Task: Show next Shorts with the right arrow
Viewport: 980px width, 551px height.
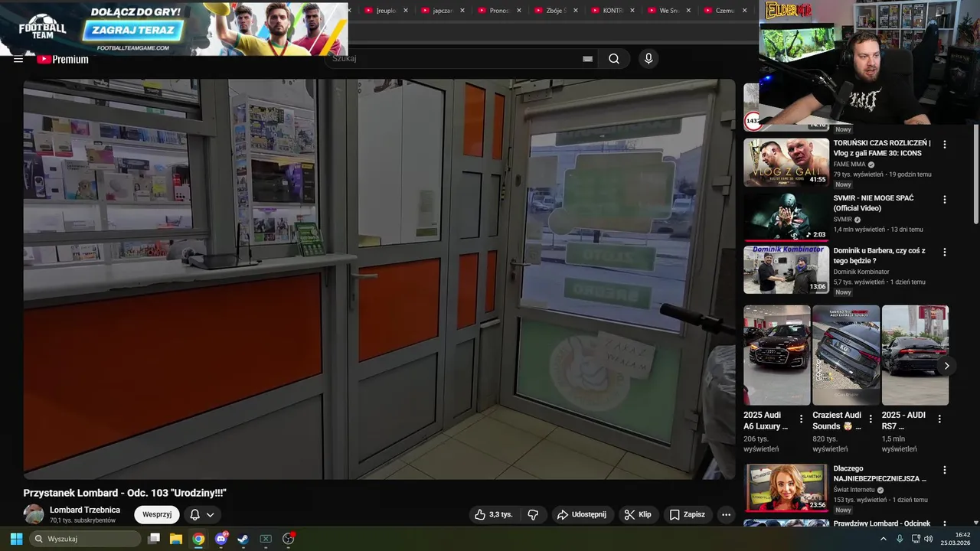Action: coord(946,366)
